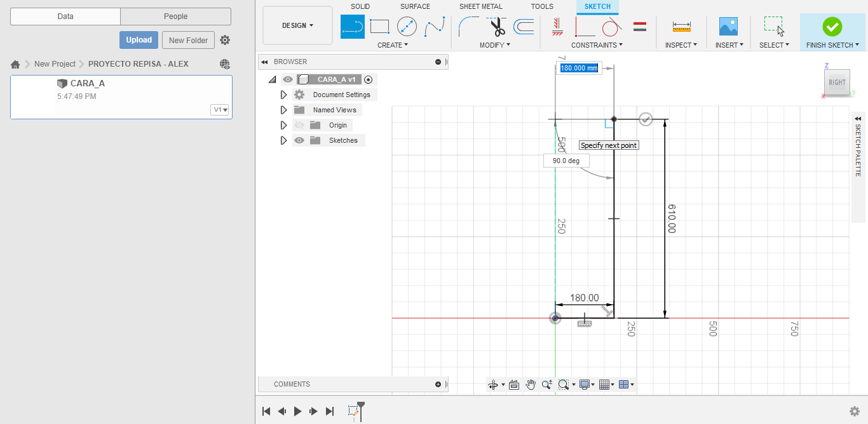
Task: Switch to the SHEET METAL tab
Action: 481,6
